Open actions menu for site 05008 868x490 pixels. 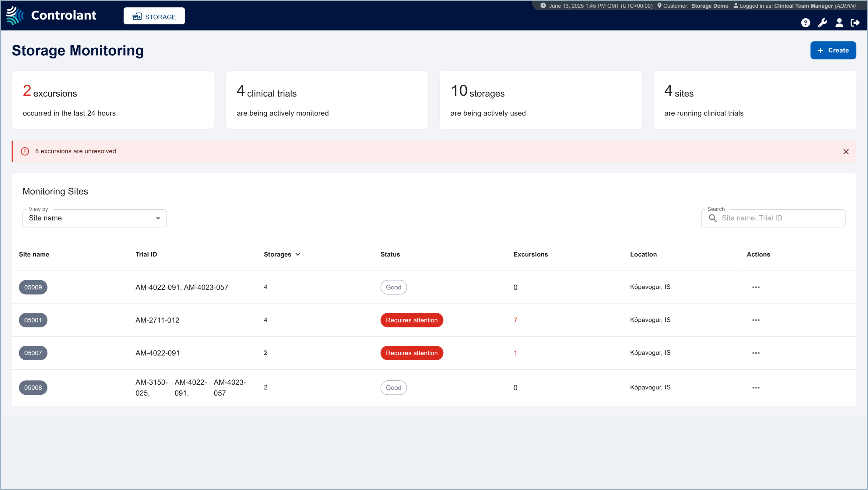[x=756, y=388]
